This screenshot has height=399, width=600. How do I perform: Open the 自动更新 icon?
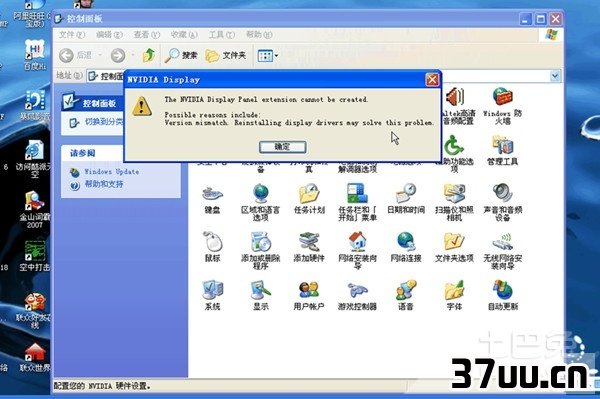502,295
